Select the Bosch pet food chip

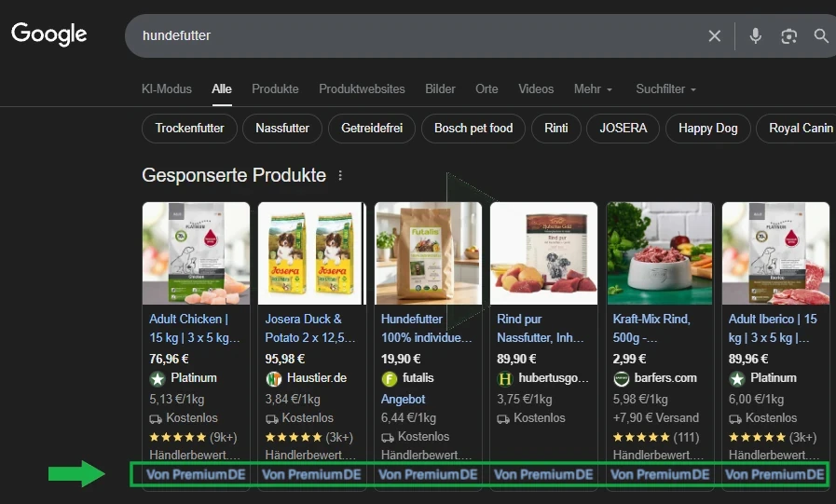pyautogui.click(x=473, y=129)
